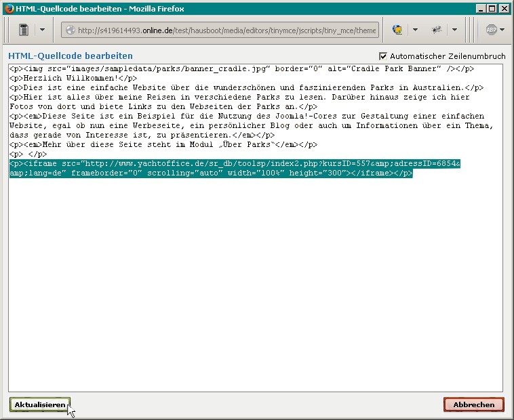Click the empty area of the HTML source textarea
The image size is (514, 420).
[x=255, y=285]
